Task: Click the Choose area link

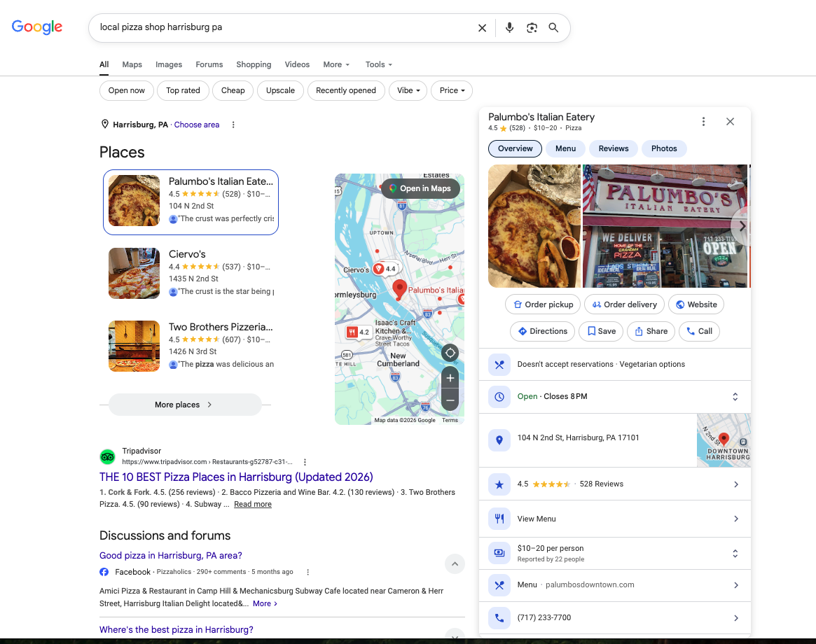Action: (x=197, y=125)
